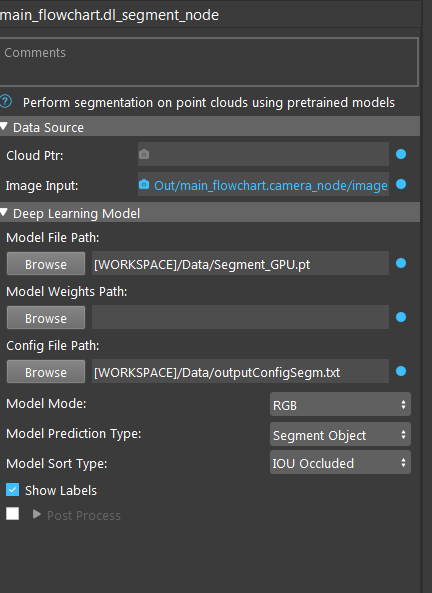Collapse the Deep Learning Model section
The width and height of the screenshot is (432, 593).
point(4,213)
